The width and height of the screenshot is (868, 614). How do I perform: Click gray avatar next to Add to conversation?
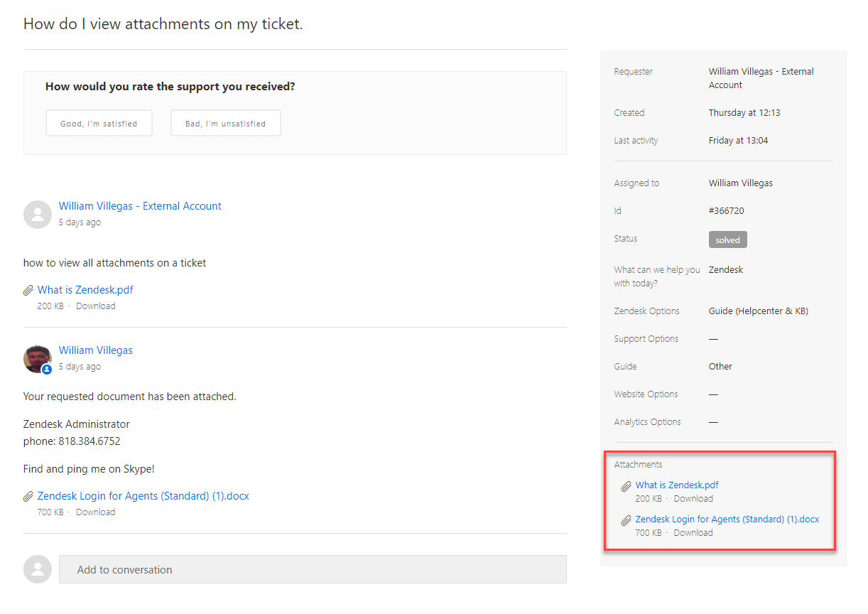[38, 569]
